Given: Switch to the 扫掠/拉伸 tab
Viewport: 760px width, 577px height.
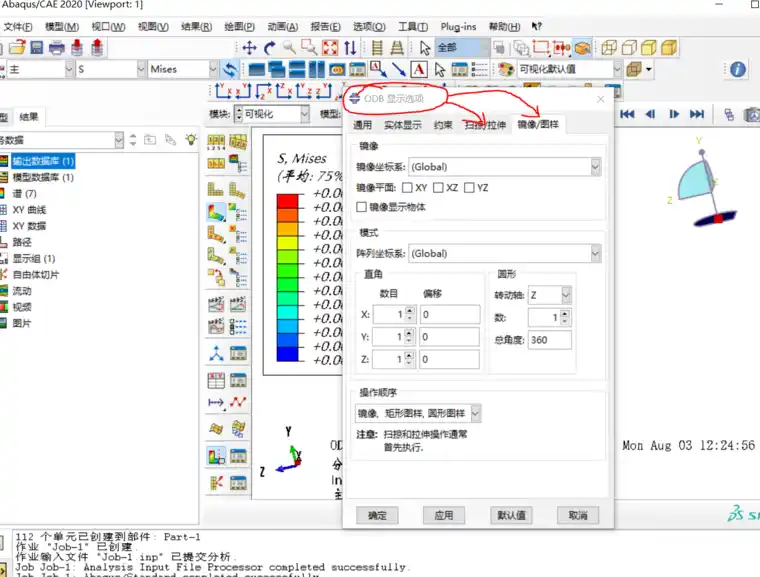Looking at the screenshot, I should point(485,125).
